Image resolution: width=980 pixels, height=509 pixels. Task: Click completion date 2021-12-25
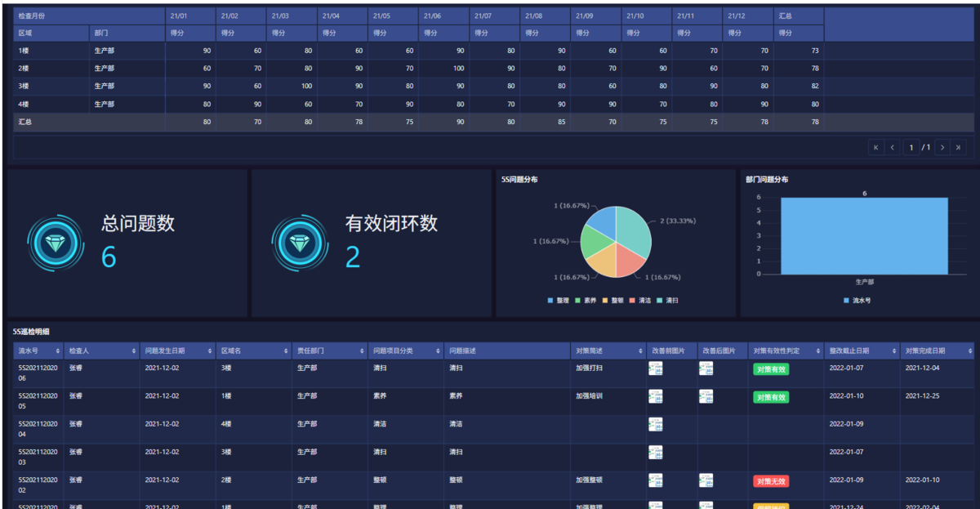click(922, 395)
